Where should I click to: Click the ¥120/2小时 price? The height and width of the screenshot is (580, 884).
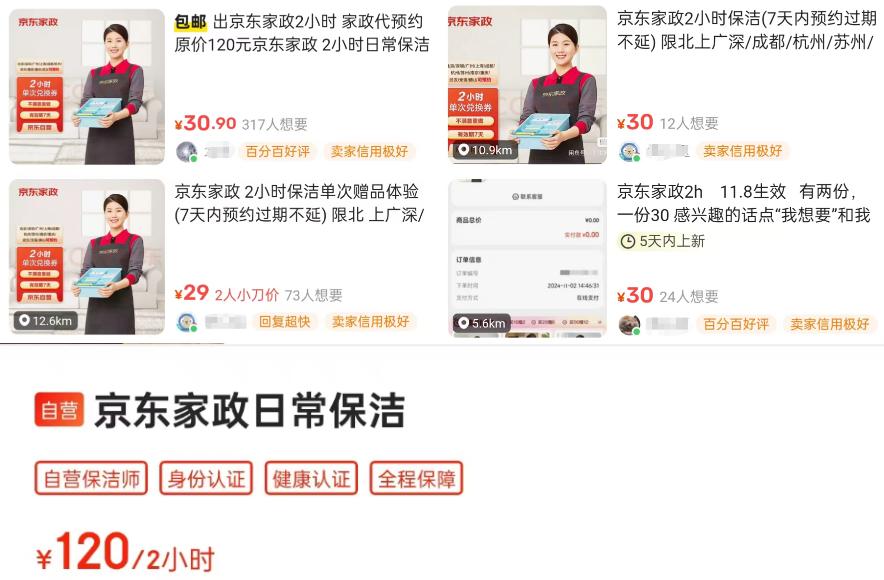click(125, 552)
